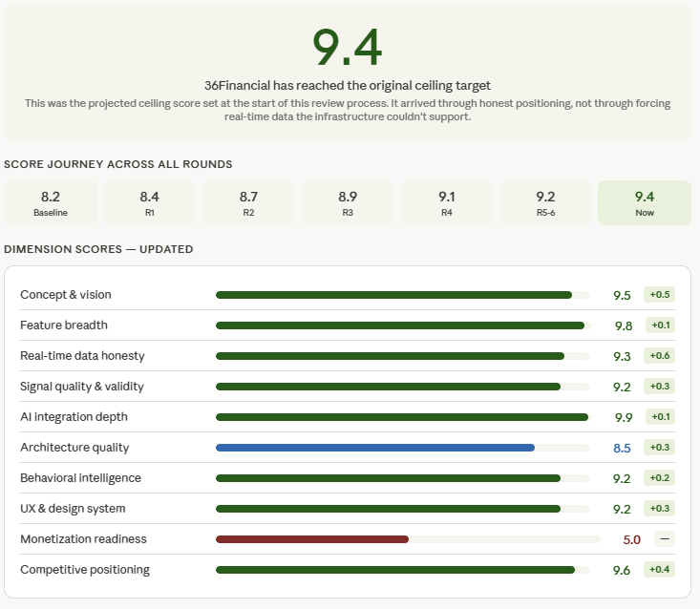Click the Feature breadth progress bar
The width and height of the screenshot is (700, 609).
[x=404, y=325]
